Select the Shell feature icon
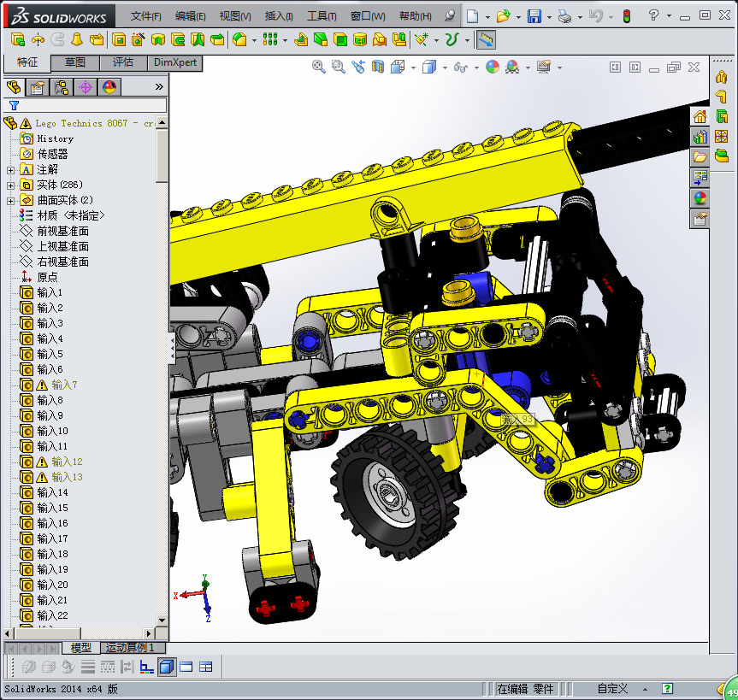Viewport: 738px width, 700px height. pyautogui.click(x=340, y=40)
